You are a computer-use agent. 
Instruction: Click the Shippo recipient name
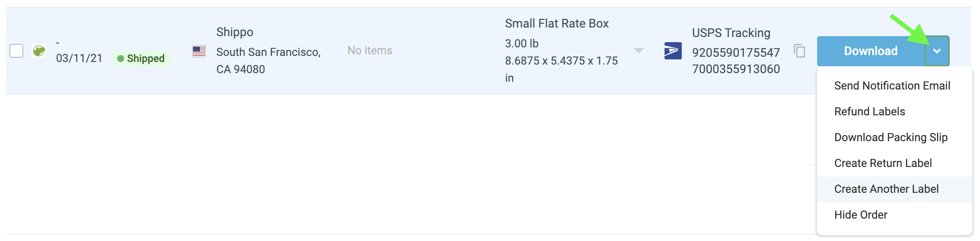click(235, 32)
